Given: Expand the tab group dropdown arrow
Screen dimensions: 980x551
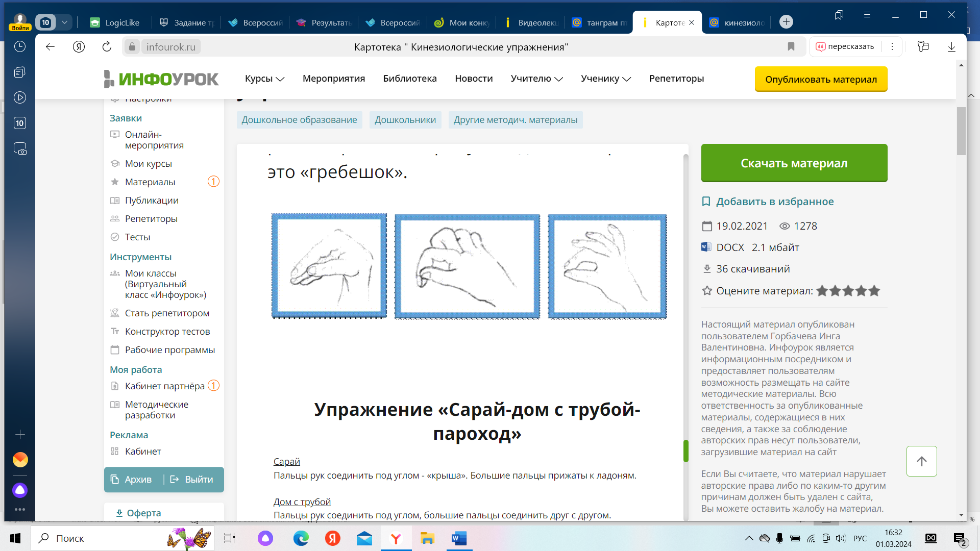Looking at the screenshot, I should pos(65,22).
